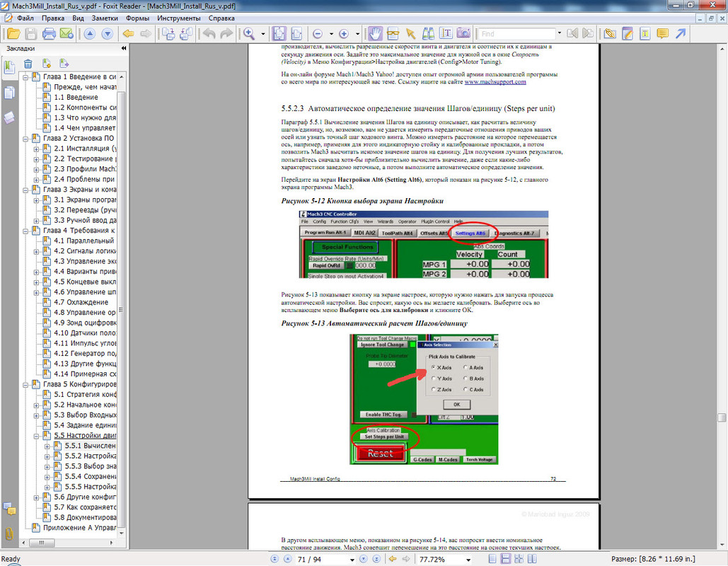This screenshot has width=728, height=566.
Task: Open the Формы menu
Action: point(137,18)
